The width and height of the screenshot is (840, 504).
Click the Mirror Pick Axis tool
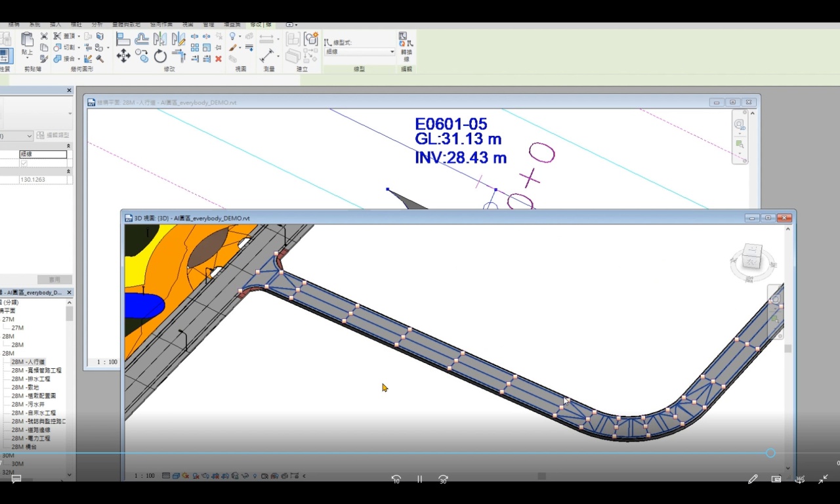tap(159, 39)
